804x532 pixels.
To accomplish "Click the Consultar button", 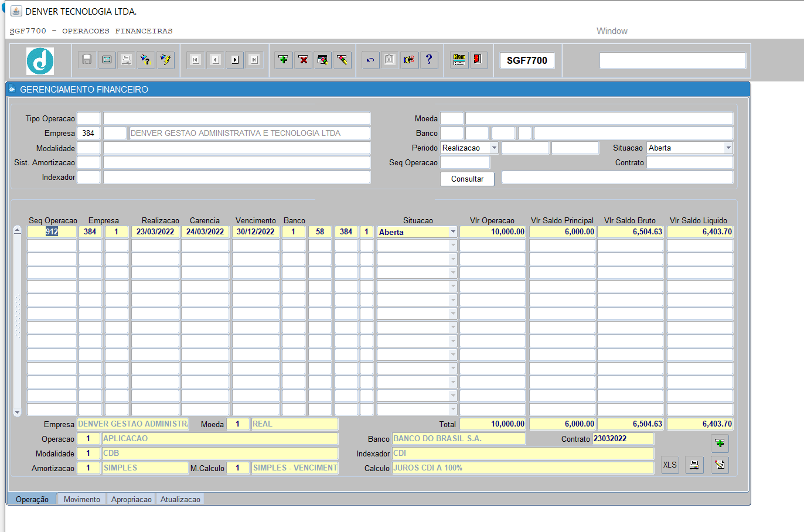I will click(467, 179).
